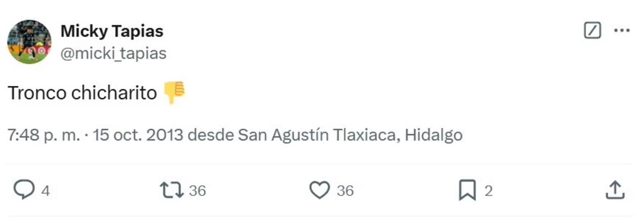Like the tweet with the heart icon
644x223 pixels.
point(320,190)
